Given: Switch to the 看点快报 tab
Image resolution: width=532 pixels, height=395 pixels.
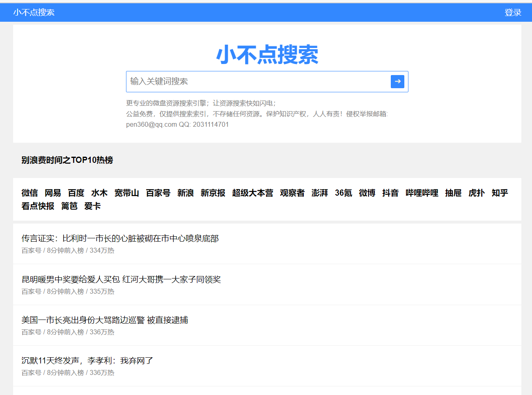Looking at the screenshot, I should point(38,206).
